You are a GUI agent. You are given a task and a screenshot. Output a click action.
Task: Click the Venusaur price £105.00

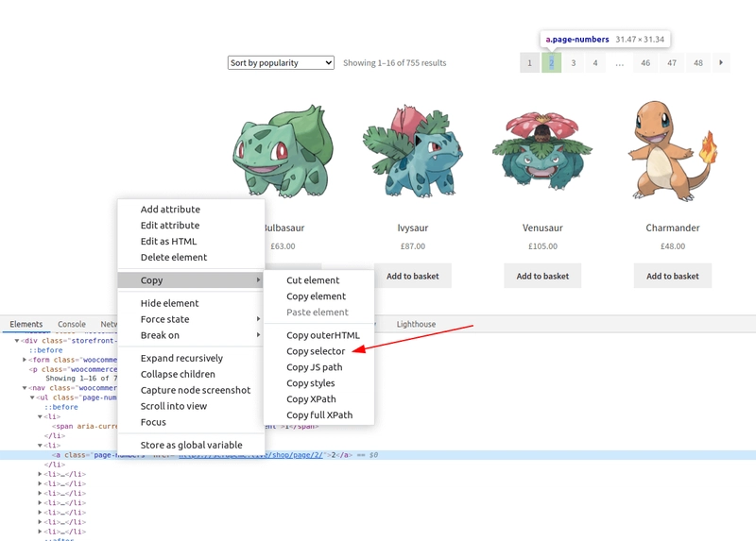542,246
